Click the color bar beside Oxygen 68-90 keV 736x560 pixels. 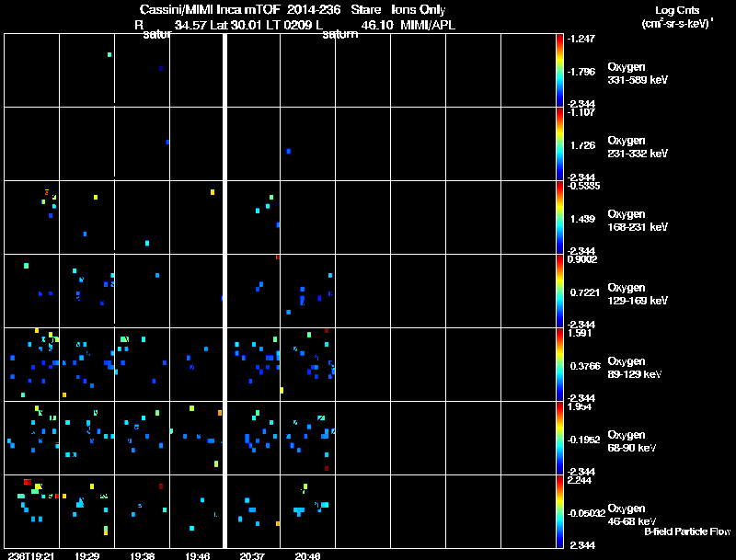click(559, 438)
